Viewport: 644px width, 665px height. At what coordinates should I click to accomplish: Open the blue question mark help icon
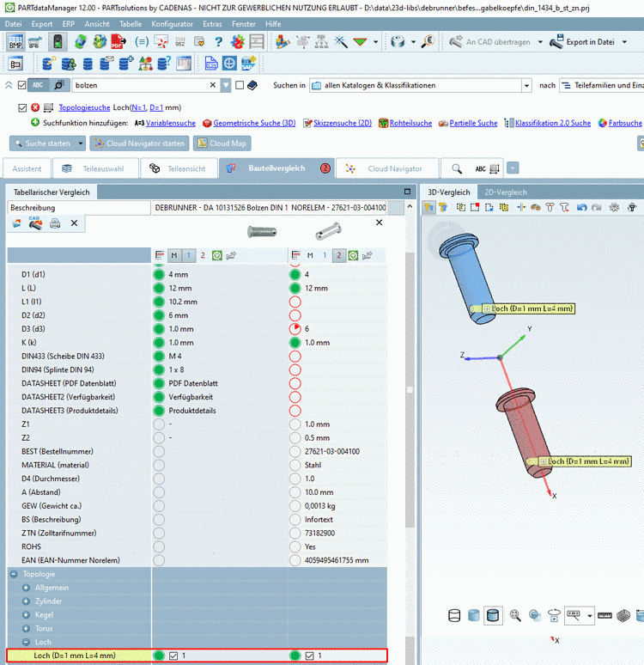pos(218,42)
